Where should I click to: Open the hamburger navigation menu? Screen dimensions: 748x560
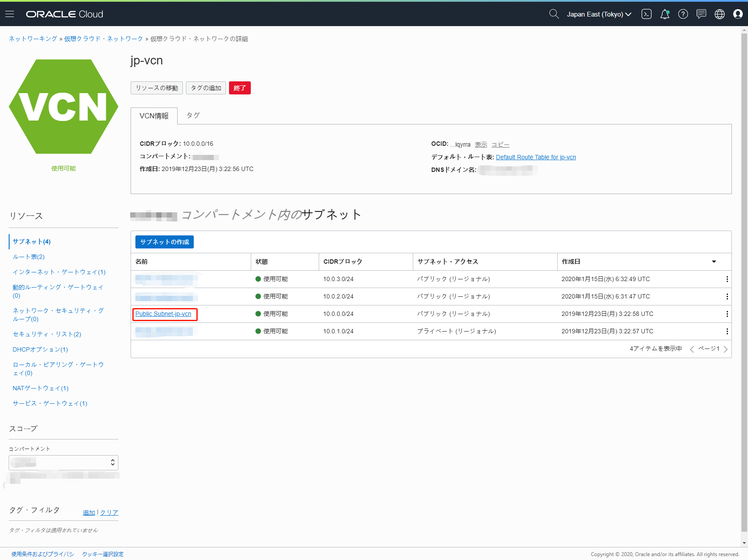tap(10, 14)
